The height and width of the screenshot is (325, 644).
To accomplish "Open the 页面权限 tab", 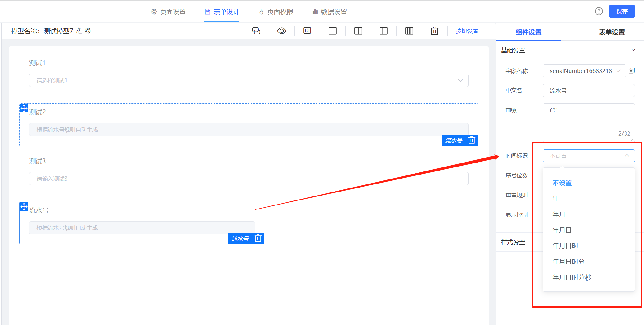I will 276,12.
